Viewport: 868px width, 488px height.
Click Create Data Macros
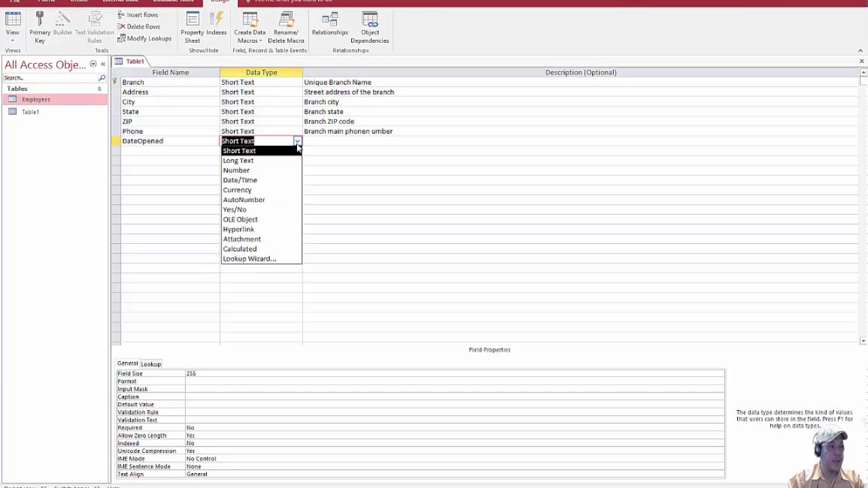point(250,27)
